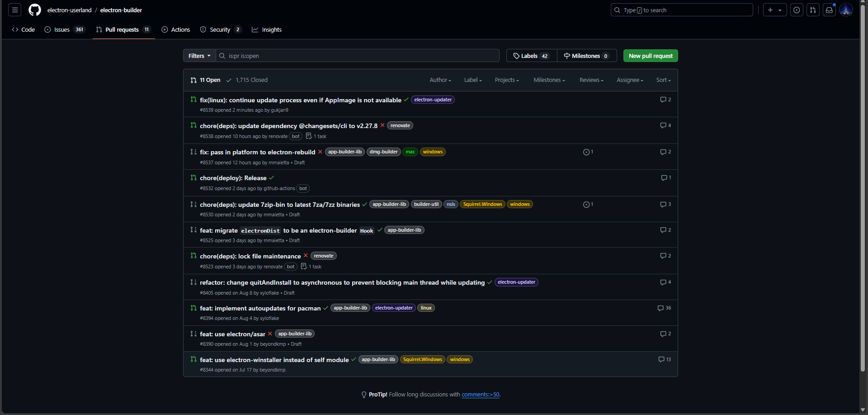
Task: Open the migrate electronDist pull request
Action: pyautogui.click(x=287, y=230)
